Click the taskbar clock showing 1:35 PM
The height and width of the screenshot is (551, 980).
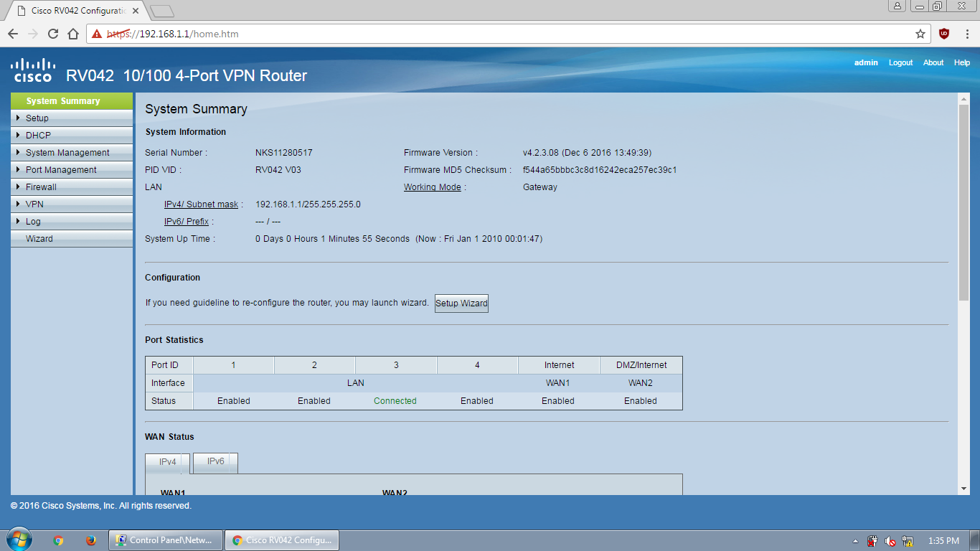(943, 541)
